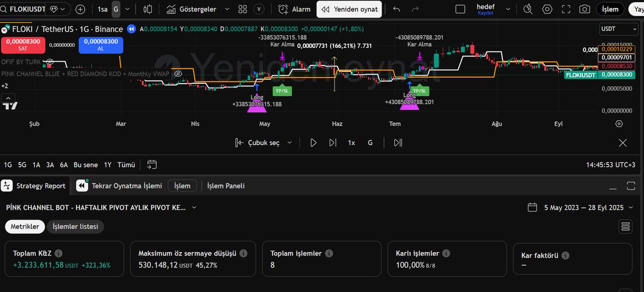Switch to Strategy Report tab
Viewport: 644px width, 292px height.
tap(35, 186)
